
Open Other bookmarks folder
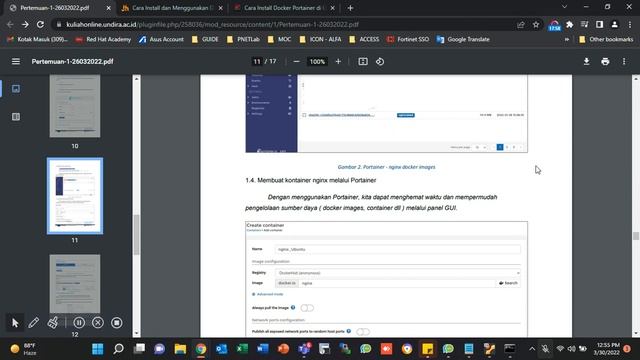pos(606,40)
